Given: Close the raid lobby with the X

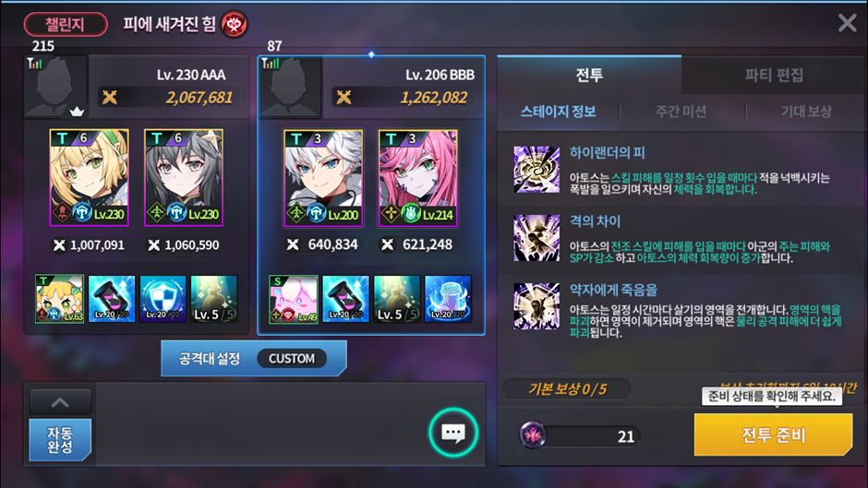Looking at the screenshot, I should [x=847, y=23].
